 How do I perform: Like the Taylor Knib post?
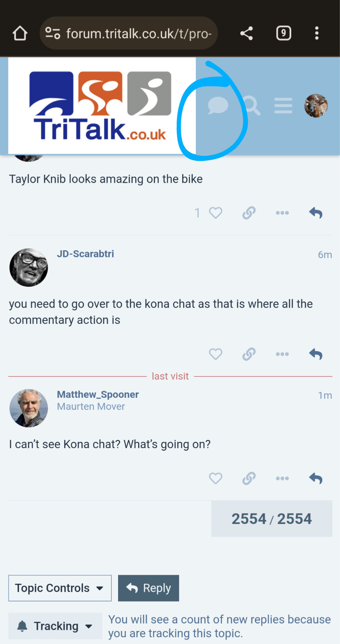point(215,213)
